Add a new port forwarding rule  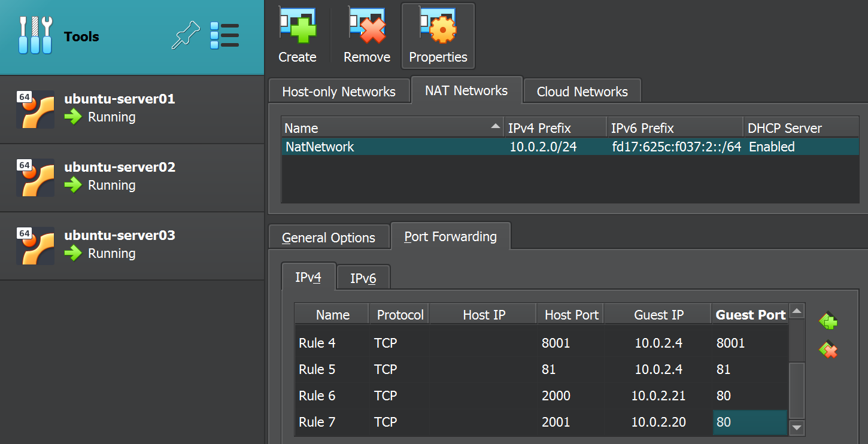click(828, 321)
